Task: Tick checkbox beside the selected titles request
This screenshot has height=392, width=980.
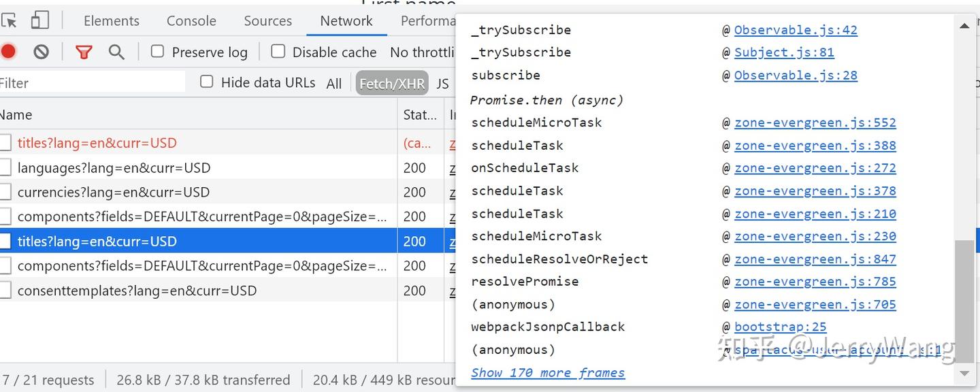Action: click(5, 241)
